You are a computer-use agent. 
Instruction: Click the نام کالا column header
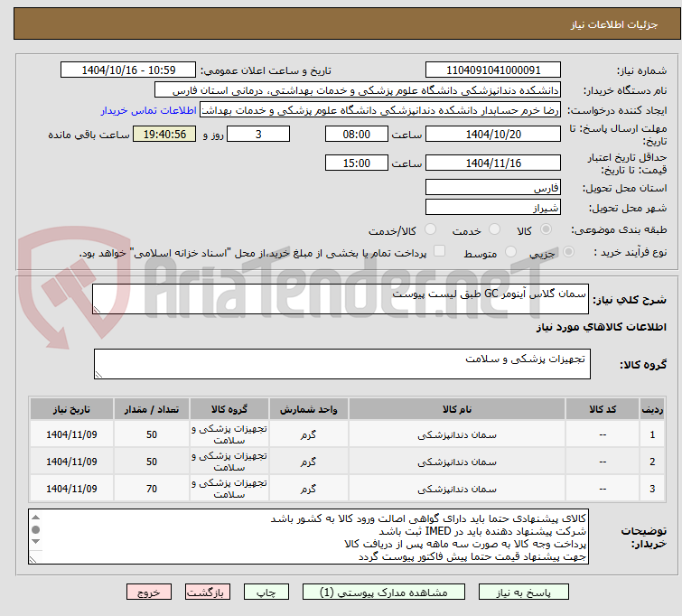457,409
